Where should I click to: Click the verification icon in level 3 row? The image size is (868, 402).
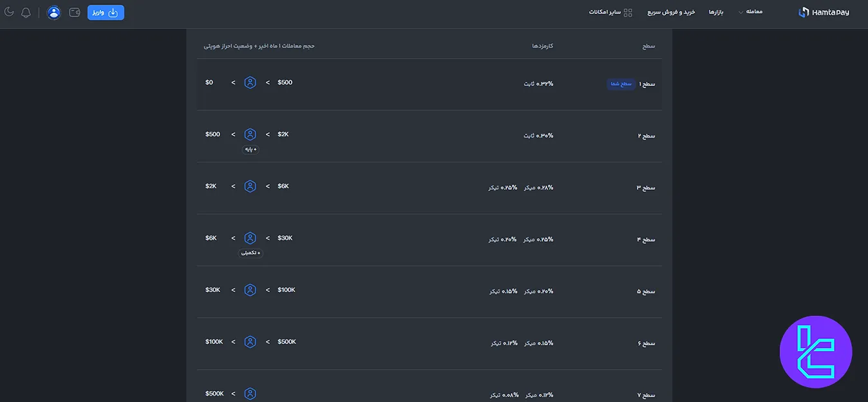tap(250, 187)
